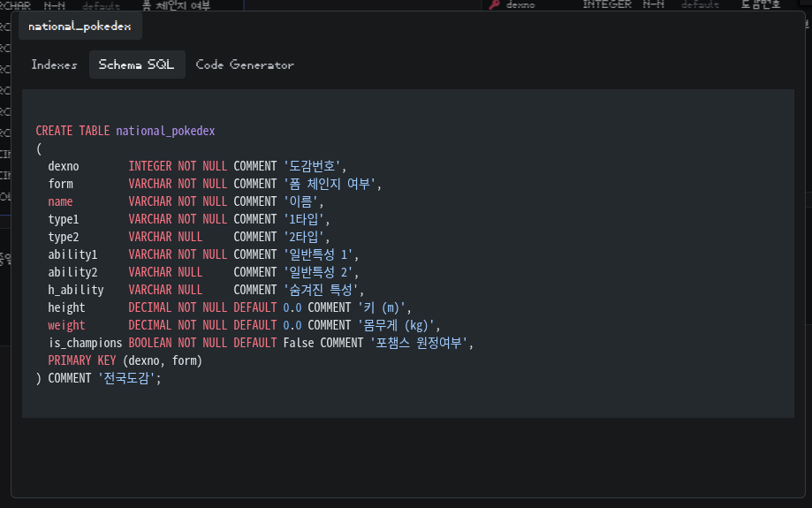The height and width of the screenshot is (508, 812).
Task: Click the key icon beside dexno in background
Action: point(494,4)
